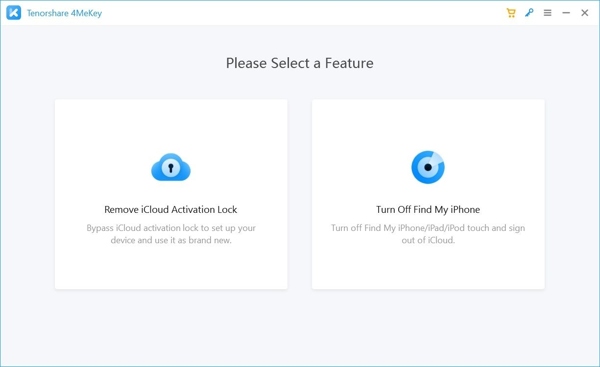Open the shopping cart purchase icon
Screen dimensions: 600x367
pyautogui.click(x=511, y=13)
